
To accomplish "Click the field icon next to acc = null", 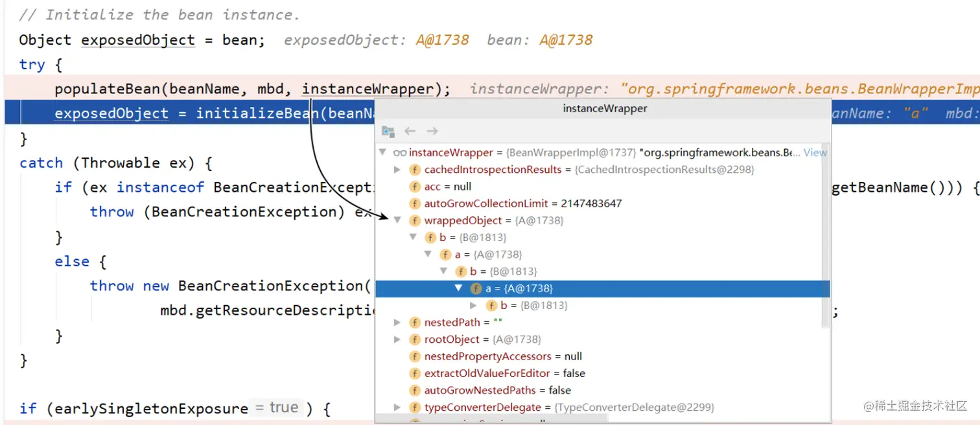I will [x=415, y=187].
